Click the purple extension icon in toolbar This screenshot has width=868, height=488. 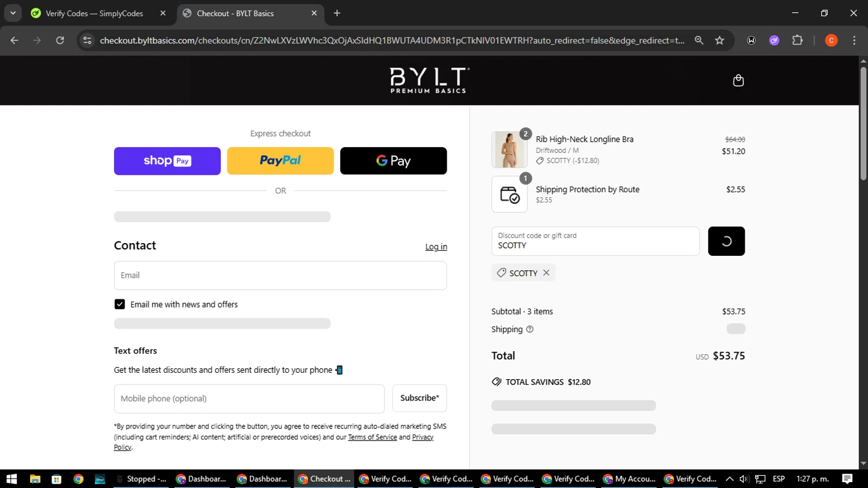[x=774, y=41]
